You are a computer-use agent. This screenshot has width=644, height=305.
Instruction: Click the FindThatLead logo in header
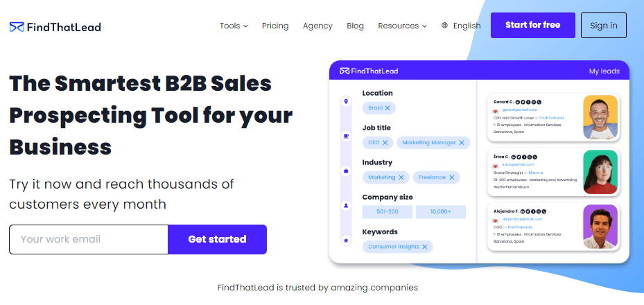tap(55, 27)
